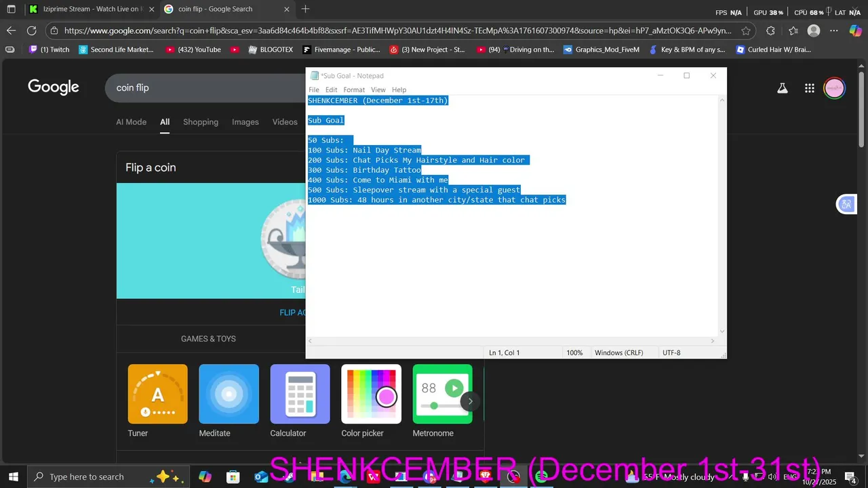
Task: Open the unlabeled YouTube icon bookmark
Action: pyautogui.click(x=235, y=49)
